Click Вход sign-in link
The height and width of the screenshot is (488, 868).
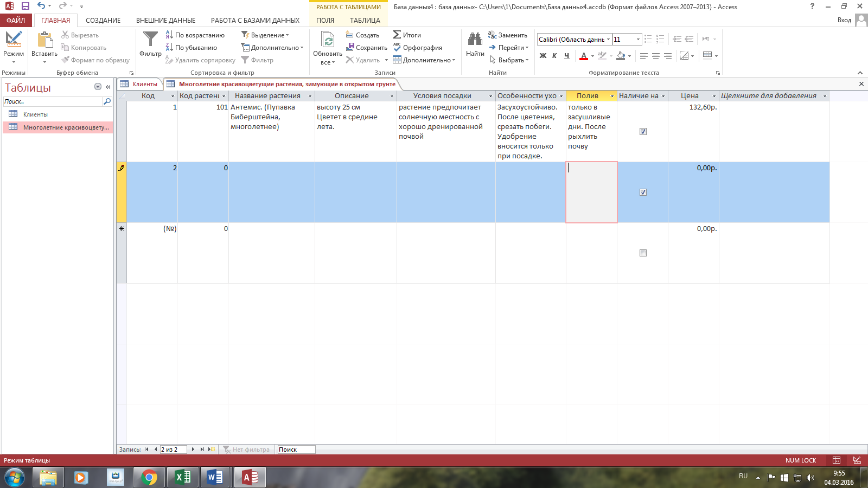click(844, 20)
